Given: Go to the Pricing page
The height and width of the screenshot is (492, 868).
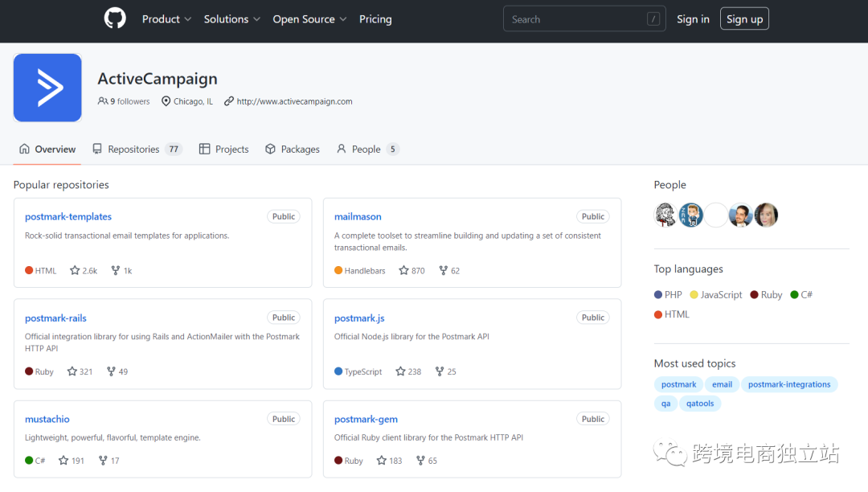Looking at the screenshot, I should point(375,18).
